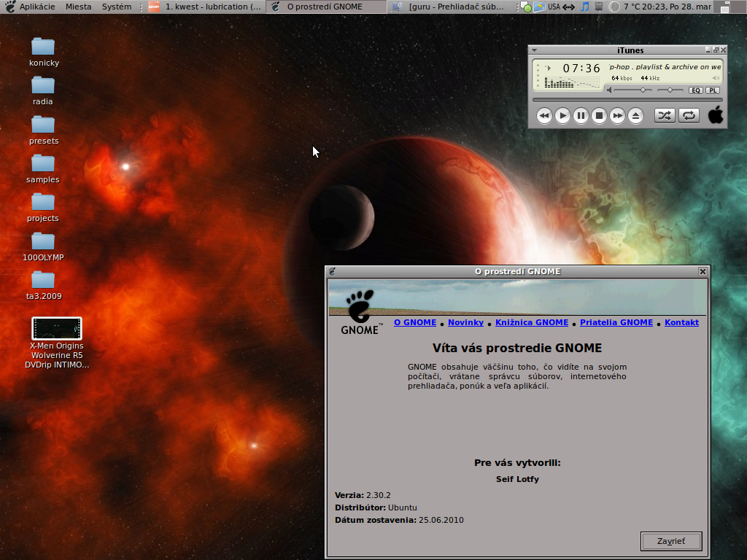Viewport: 747px width, 560px height.
Task: Open the iTunes window menu arrow
Action: pyautogui.click(x=535, y=50)
